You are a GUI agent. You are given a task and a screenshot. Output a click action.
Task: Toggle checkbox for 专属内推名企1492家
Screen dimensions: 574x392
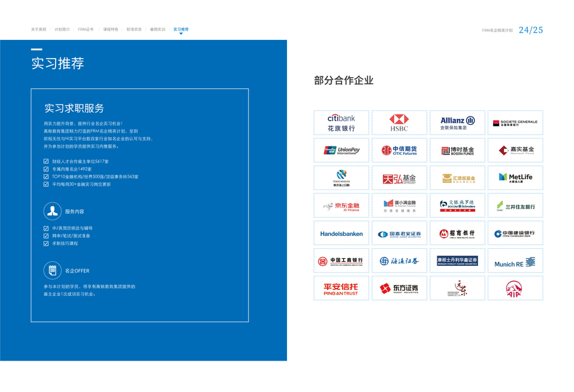(46, 169)
